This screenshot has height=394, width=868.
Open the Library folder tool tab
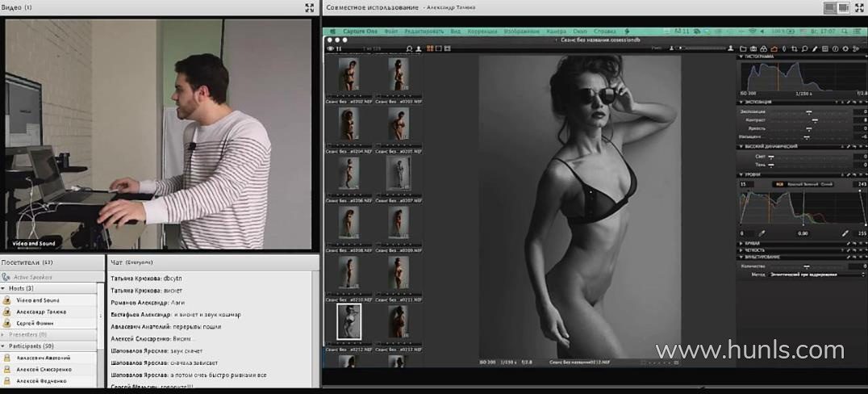743,48
